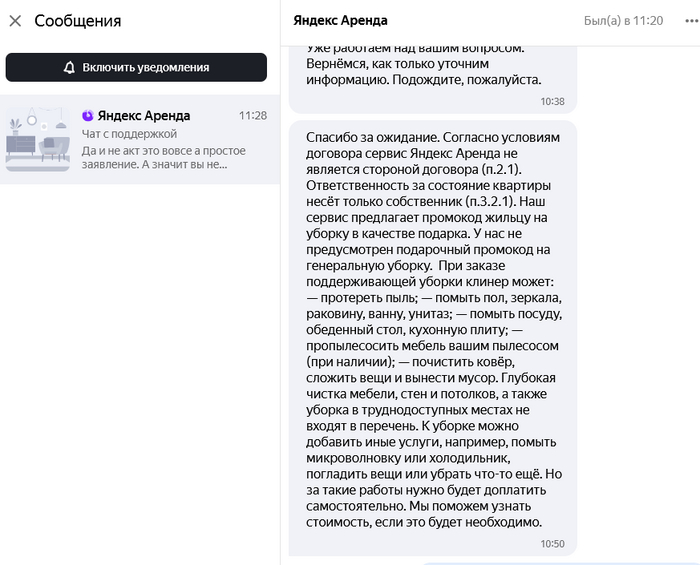Click the Чат с поддержкой subtitle
The image size is (700, 565).
[129, 133]
